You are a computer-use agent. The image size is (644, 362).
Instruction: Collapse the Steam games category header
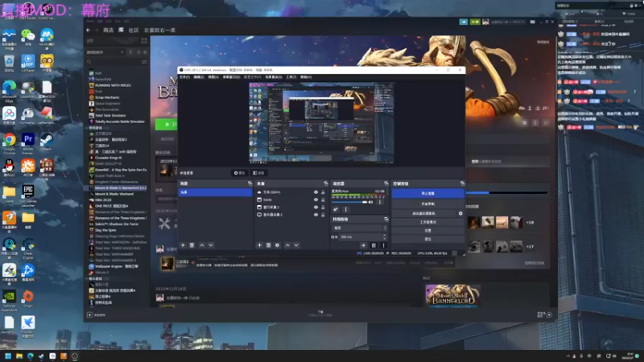coord(97,128)
